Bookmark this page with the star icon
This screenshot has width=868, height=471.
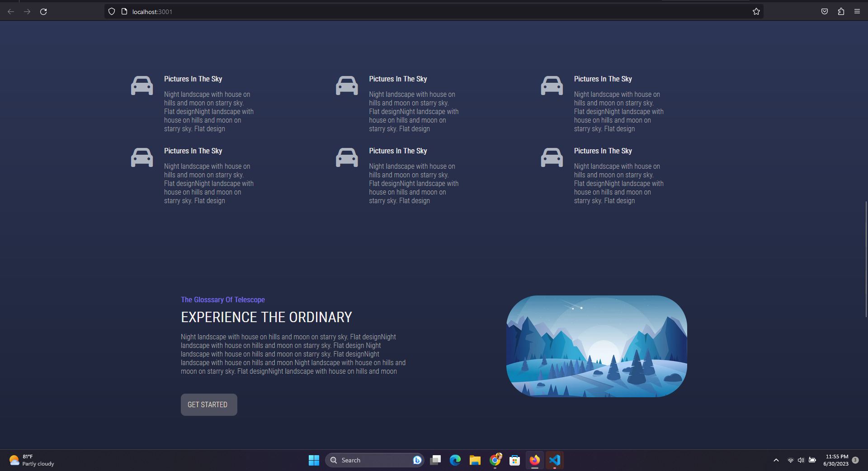756,11
